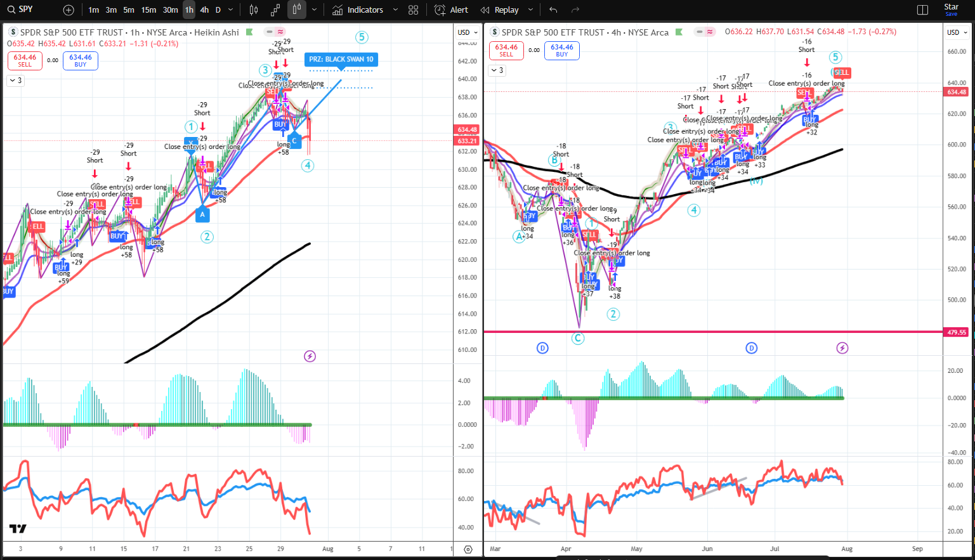The height and width of the screenshot is (560, 975).
Task: Open USD currency dropdown on 1h chart
Action: [468, 32]
